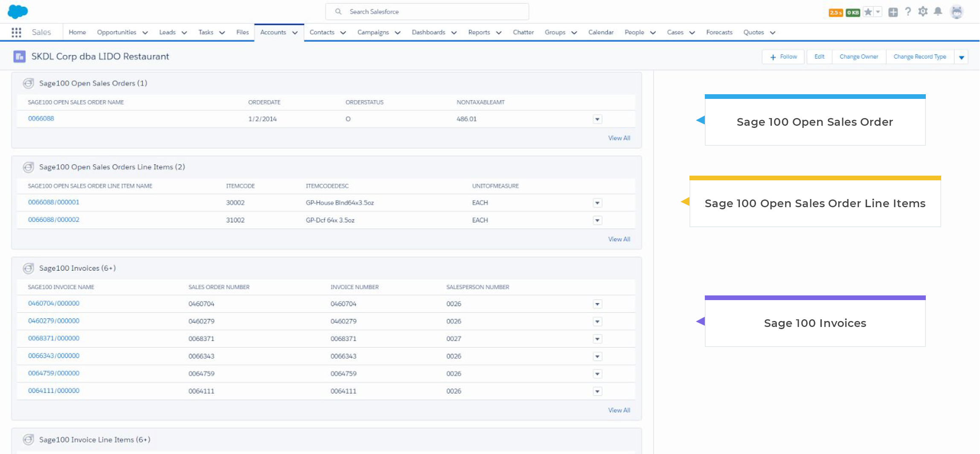The width and height of the screenshot is (980, 454).
Task: Expand the Opportunities tab dropdown
Action: pyautogui.click(x=145, y=32)
